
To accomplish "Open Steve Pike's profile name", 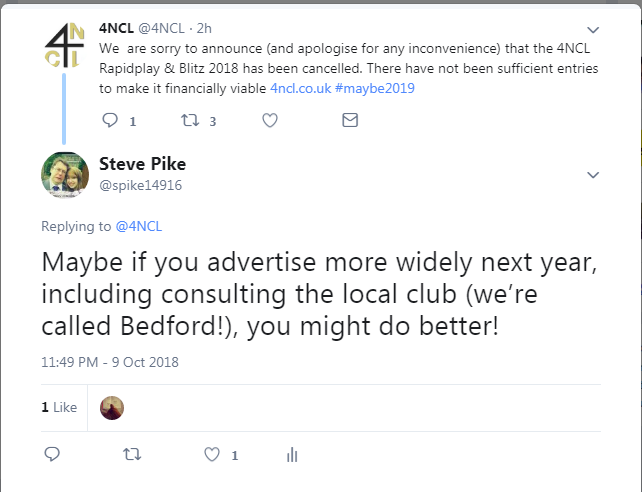I will pos(142,164).
